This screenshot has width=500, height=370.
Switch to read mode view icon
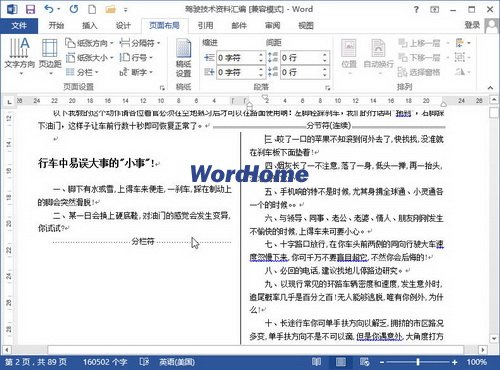tap(316, 362)
